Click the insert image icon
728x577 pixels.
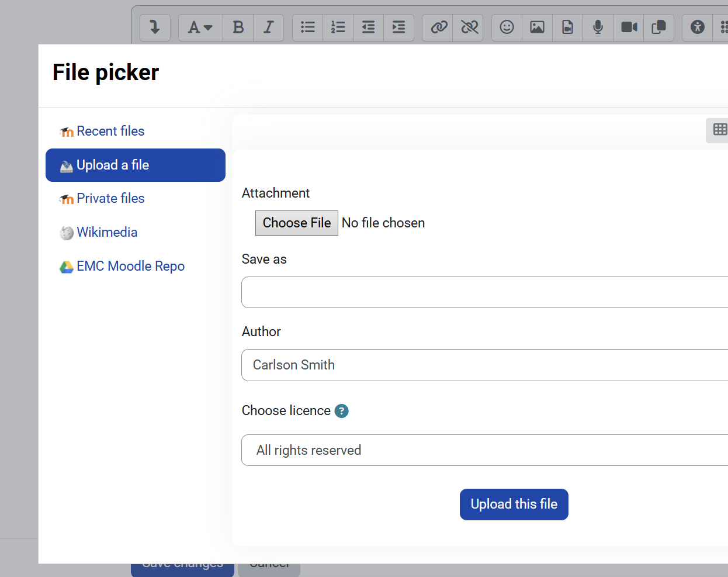[x=538, y=27]
